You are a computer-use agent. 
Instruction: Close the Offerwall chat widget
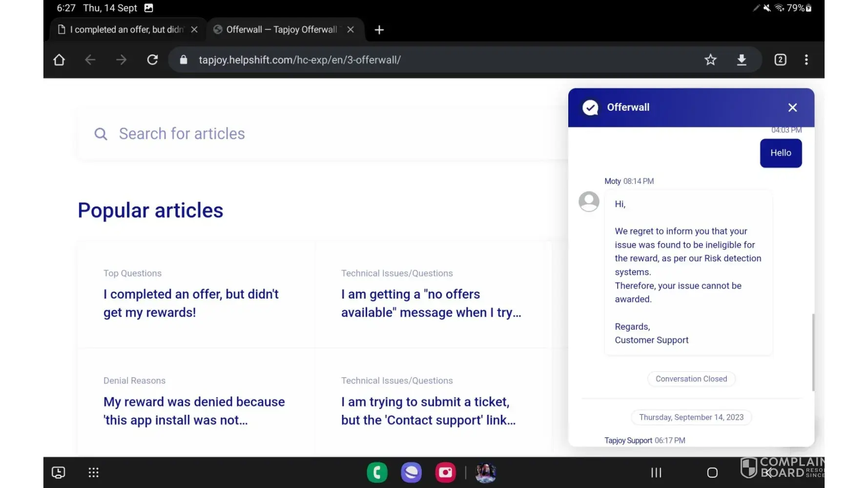click(792, 107)
